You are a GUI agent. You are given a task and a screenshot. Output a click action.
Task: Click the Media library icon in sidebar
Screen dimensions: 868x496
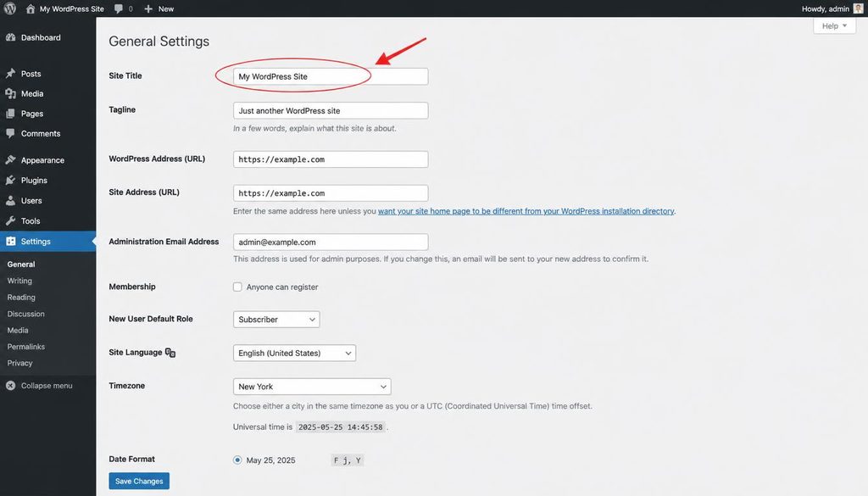pos(10,93)
